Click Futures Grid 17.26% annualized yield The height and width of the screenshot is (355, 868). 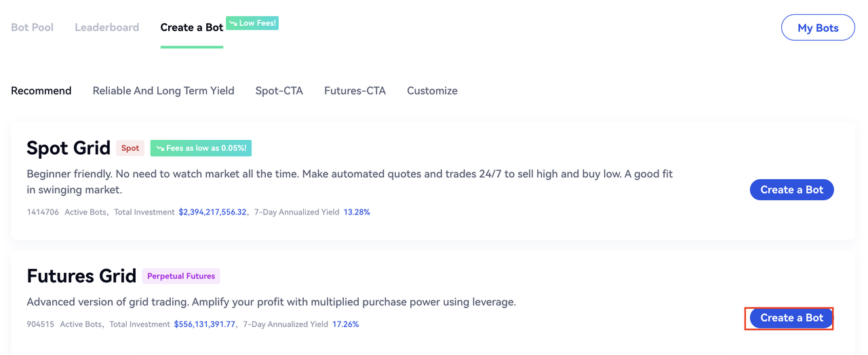[345, 324]
